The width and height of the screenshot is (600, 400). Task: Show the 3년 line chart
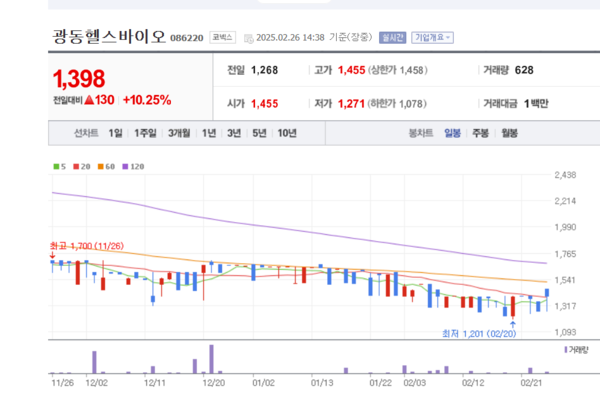pyautogui.click(x=234, y=133)
